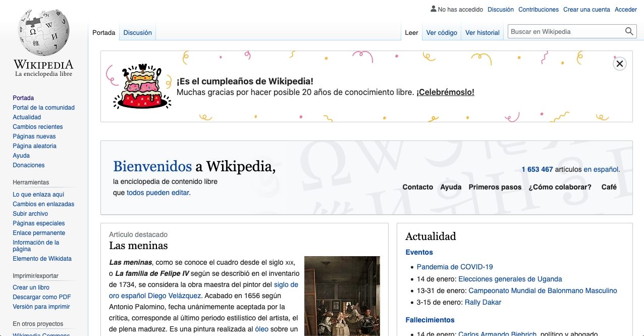The width and height of the screenshot is (644, 336).
Task: Type in the 'Buscar en Wikipedia' search field
Action: click(x=565, y=31)
